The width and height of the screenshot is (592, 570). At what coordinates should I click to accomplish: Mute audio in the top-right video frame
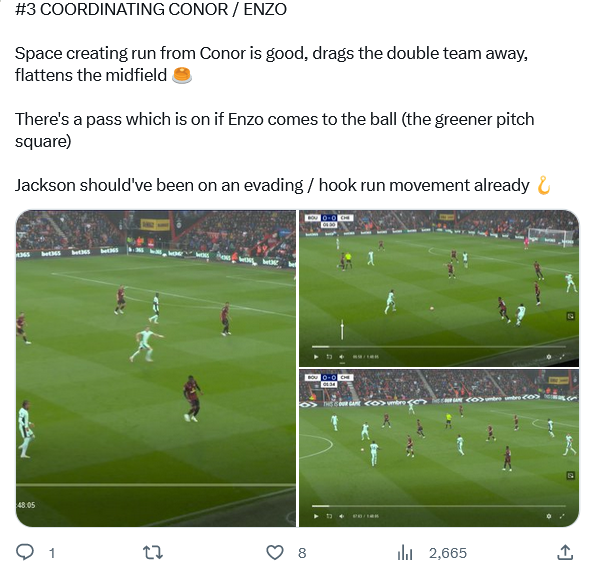coord(342,357)
